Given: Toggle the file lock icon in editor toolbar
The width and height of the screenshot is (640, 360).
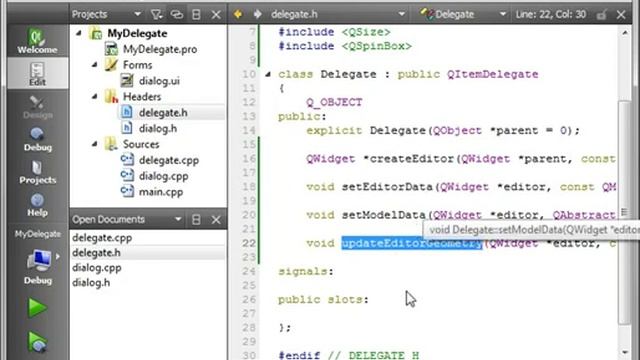Looking at the screenshot, I should [x=601, y=15].
